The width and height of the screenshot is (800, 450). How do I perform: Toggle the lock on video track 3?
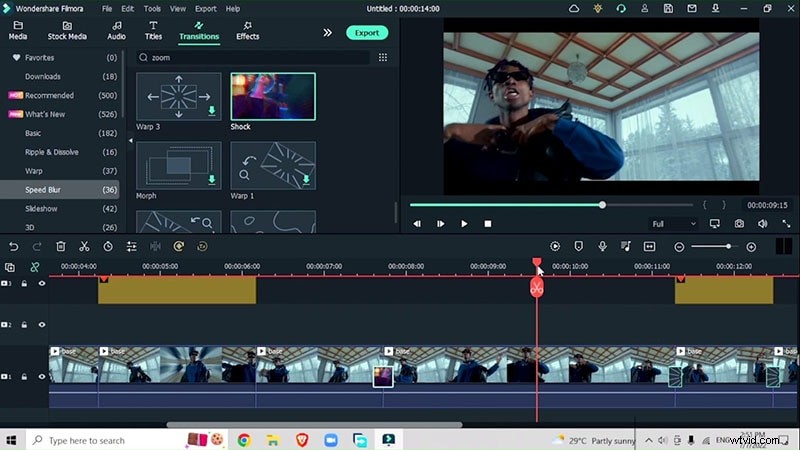point(24,284)
